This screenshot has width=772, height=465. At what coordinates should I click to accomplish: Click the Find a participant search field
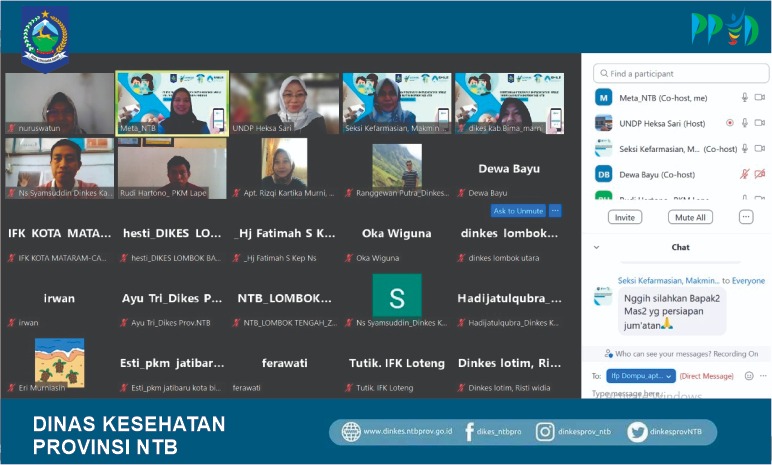tap(681, 73)
